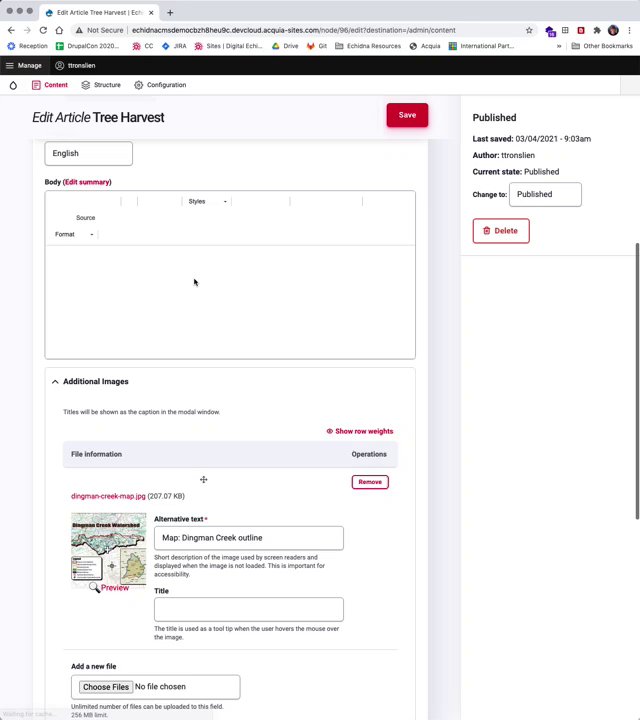Open the Structure admin menu
Image resolution: width=640 pixels, height=720 pixels.
point(101,85)
